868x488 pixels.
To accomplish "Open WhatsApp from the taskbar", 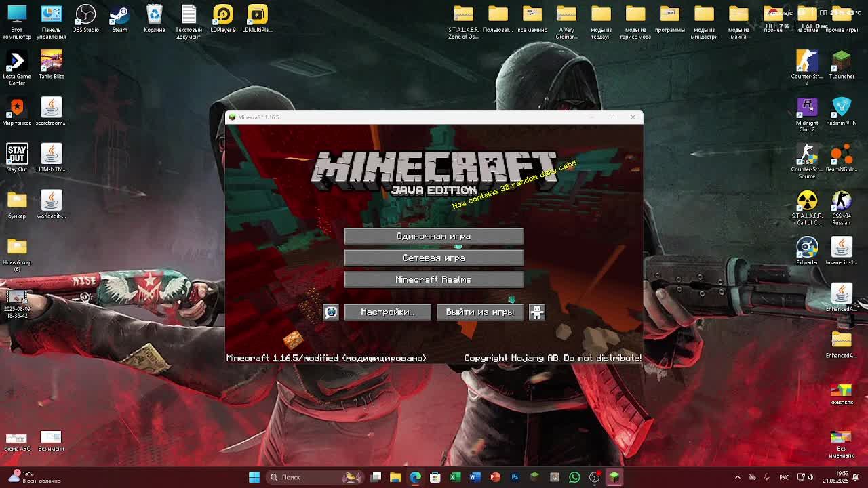I will (574, 477).
